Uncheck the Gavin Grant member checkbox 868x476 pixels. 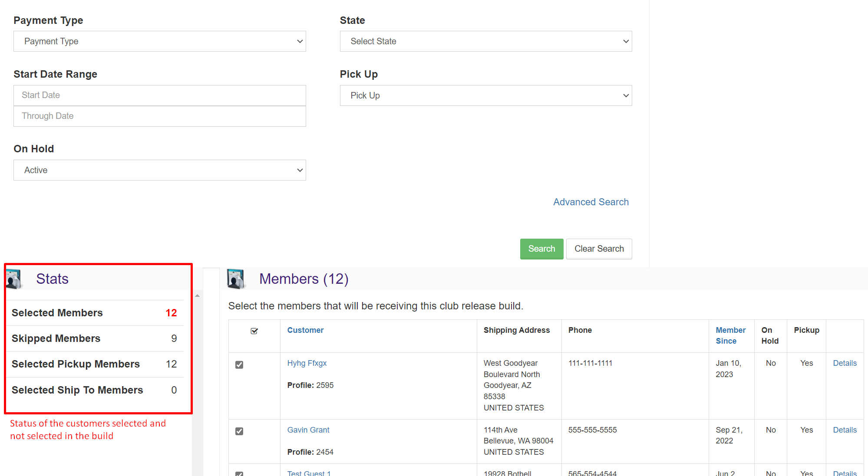tap(239, 431)
